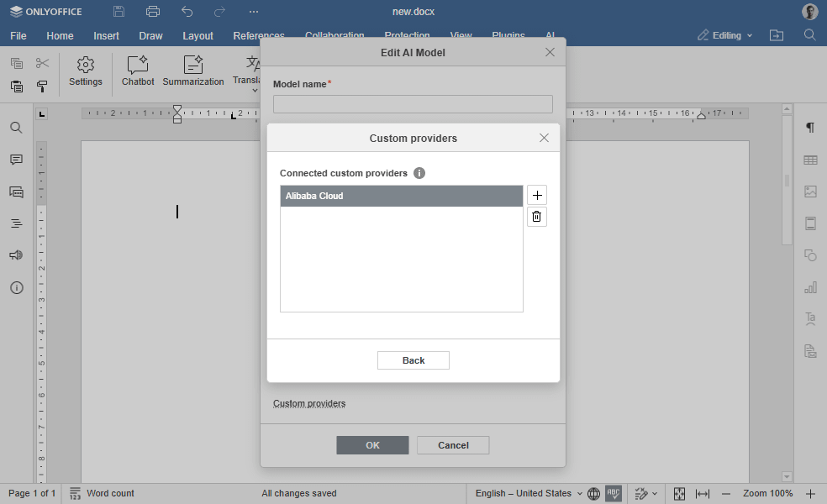Open the Headings navigation panel
Viewport: 827px width, 504px height.
click(16, 223)
